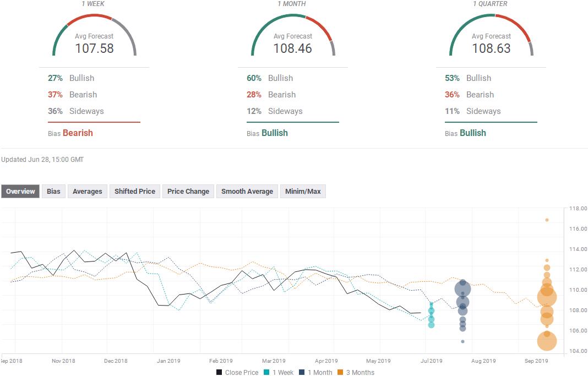Click the lowest small dark blue dot
This screenshot has height=376, width=588.
coord(462,341)
